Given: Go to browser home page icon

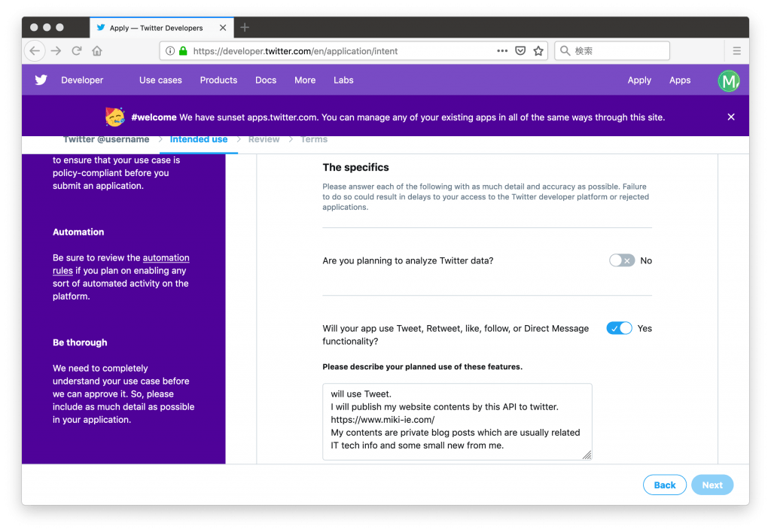Looking at the screenshot, I should point(97,51).
